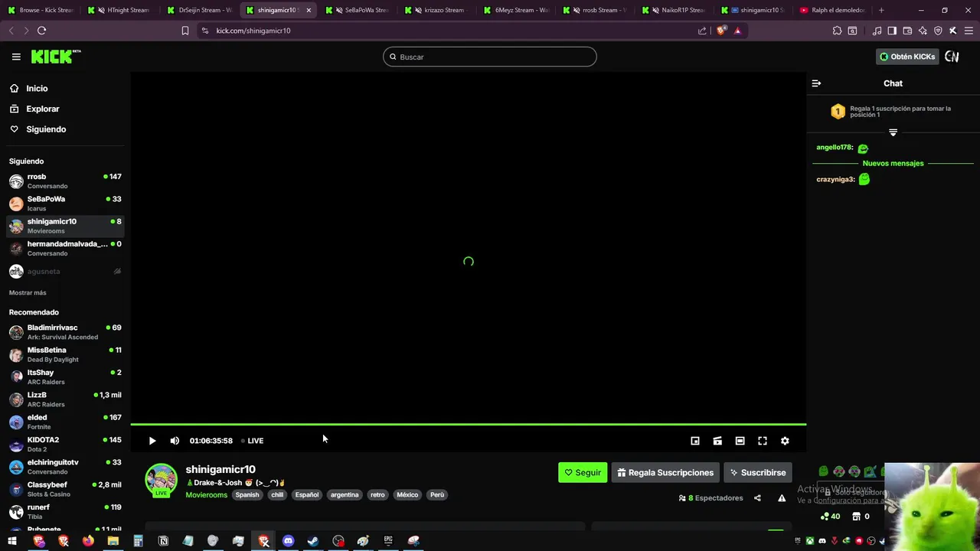Image resolution: width=980 pixels, height=551 pixels.
Task: Open MissBetina recommended channel
Action: point(65,354)
